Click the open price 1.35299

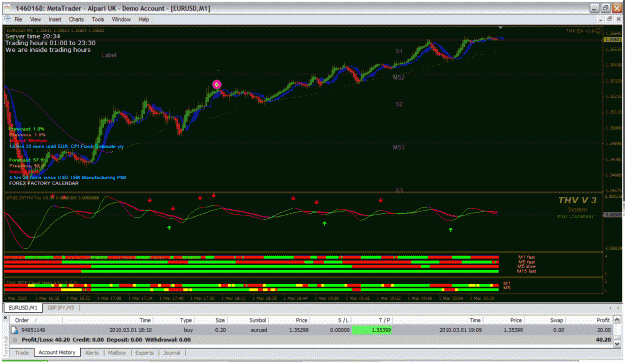coord(298,330)
